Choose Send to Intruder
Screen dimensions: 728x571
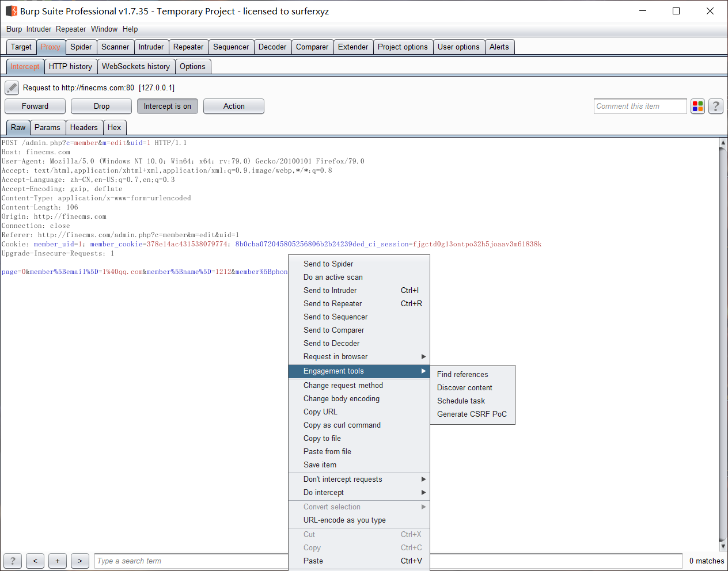point(359,291)
